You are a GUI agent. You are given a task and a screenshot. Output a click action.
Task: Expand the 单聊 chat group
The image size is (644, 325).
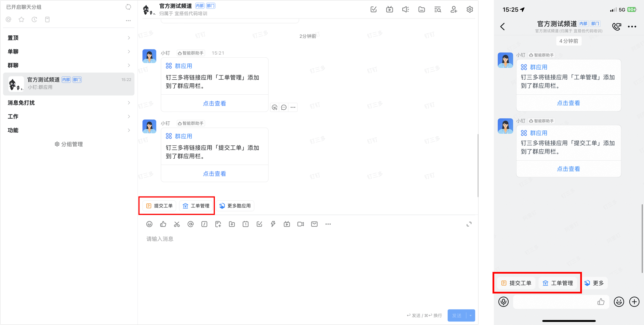coord(68,51)
